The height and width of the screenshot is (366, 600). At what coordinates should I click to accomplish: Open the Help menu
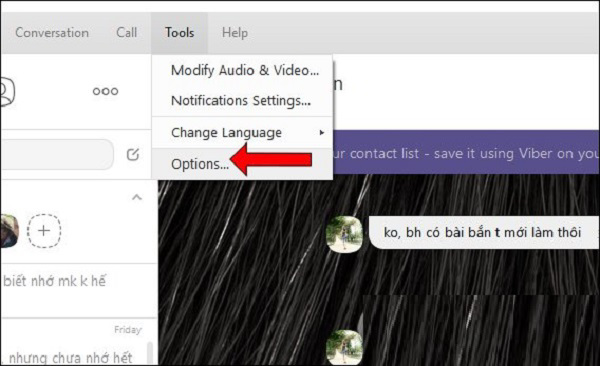[x=235, y=33]
